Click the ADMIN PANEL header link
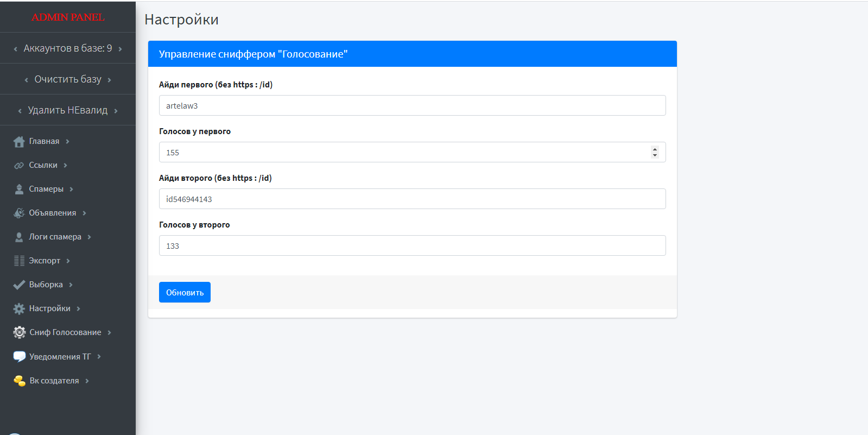 68,17
